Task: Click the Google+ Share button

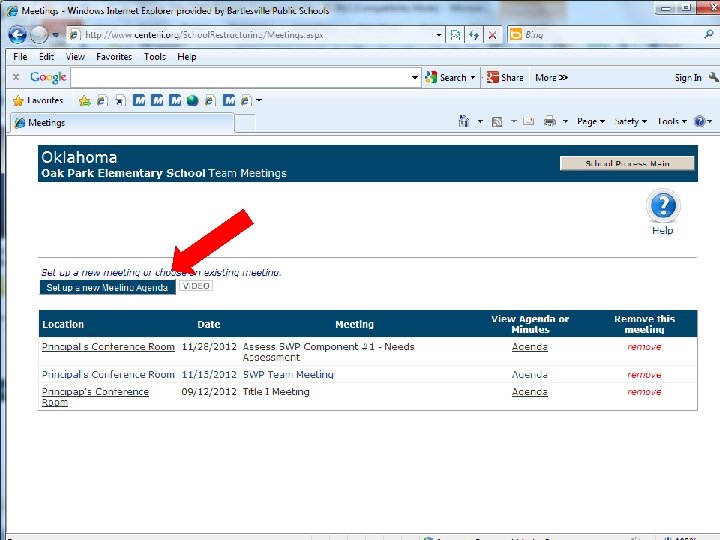Action: 505,78
